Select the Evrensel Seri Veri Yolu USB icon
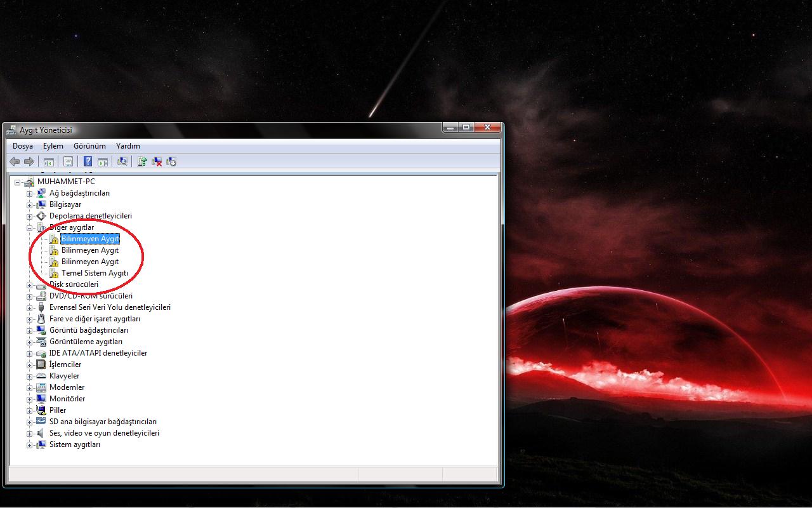 (x=41, y=307)
